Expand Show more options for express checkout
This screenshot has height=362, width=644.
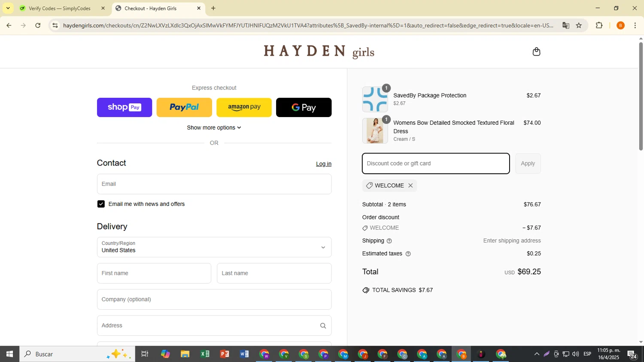(x=214, y=128)
